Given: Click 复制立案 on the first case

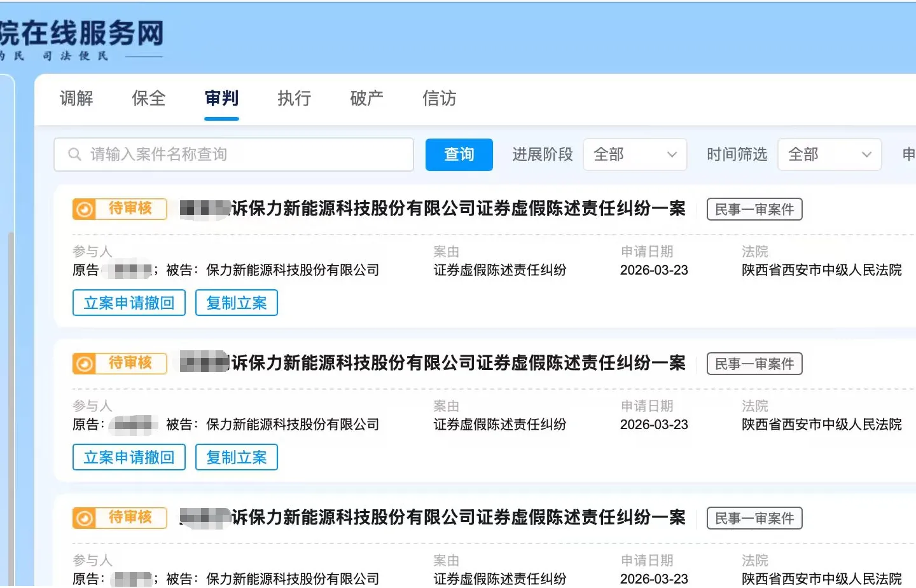Looking at the screenshot, I should tap(236, 303).
